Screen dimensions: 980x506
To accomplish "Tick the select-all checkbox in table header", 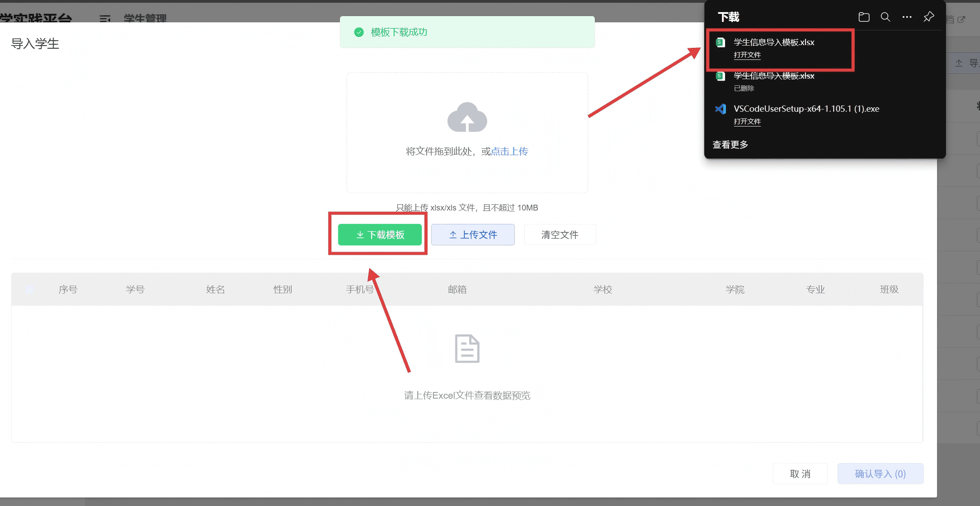I will (30, 290).
